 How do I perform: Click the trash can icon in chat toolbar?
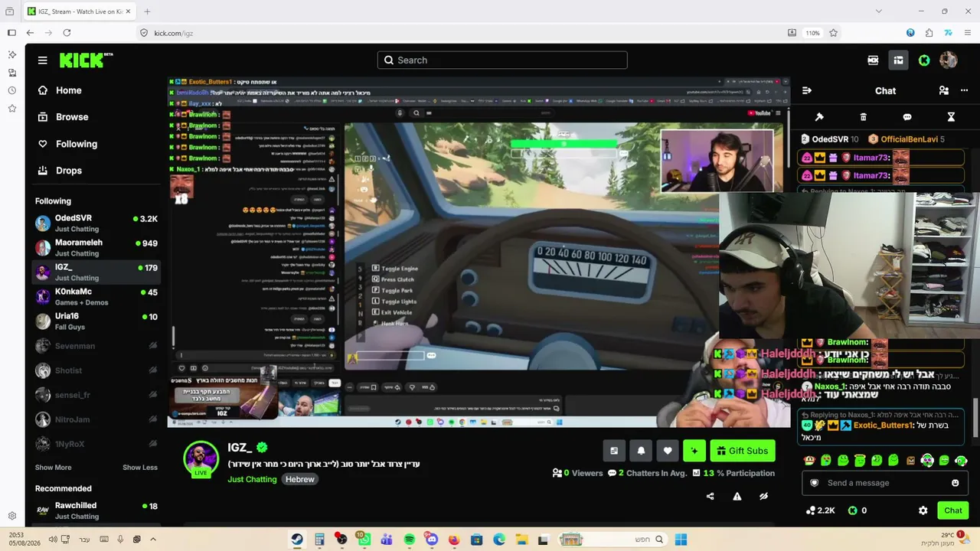point(863,117)
